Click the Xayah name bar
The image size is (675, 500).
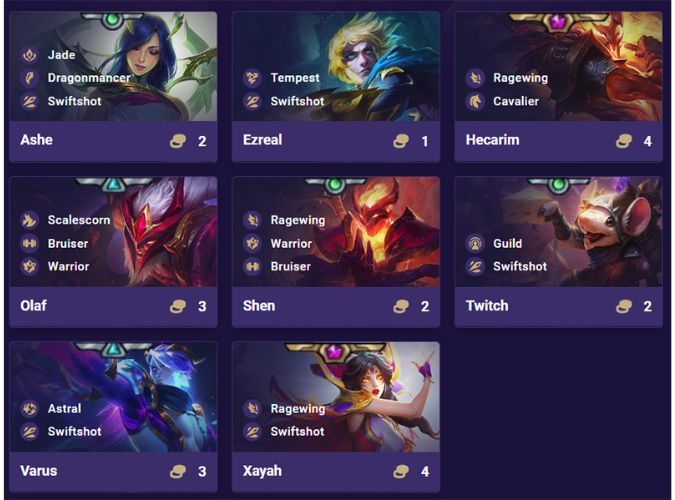[x=336, y=472]
